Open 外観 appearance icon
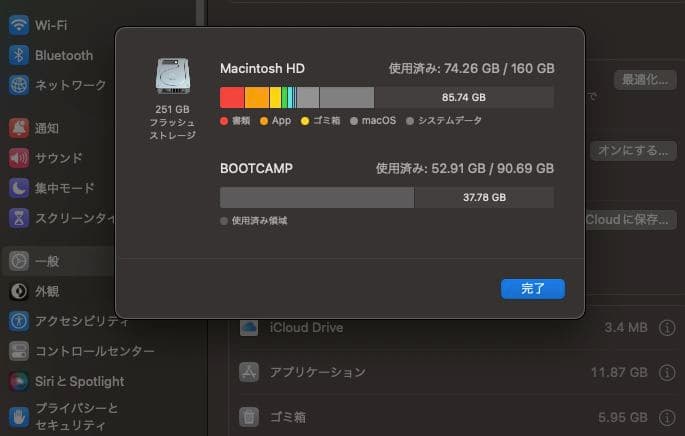 click(19, 291)
